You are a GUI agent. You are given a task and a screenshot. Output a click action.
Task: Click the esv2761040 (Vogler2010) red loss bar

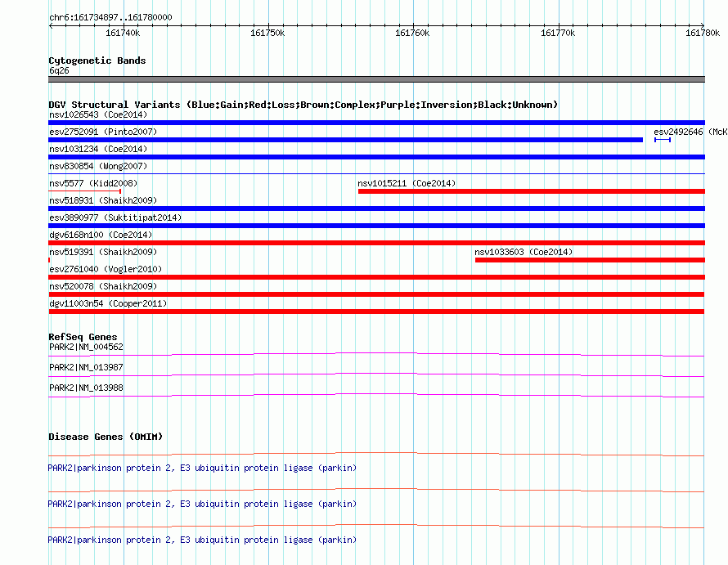(x=376, y=277)
